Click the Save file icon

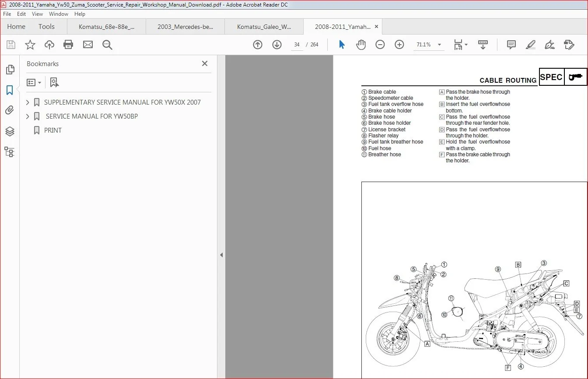pos(11,45)
